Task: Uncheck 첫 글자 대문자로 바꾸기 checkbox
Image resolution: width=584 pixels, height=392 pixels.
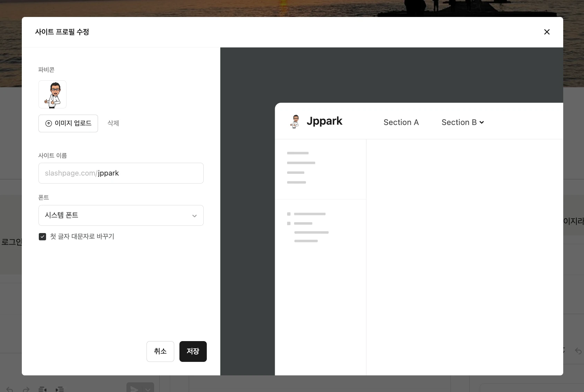Action: [x=42, y=237]
